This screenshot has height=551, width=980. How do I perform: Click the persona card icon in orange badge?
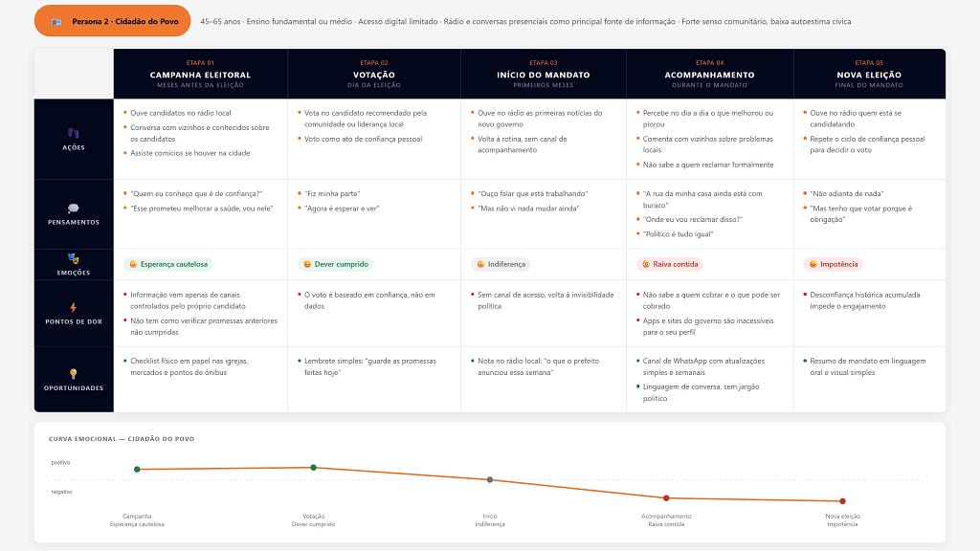pyautogui.click(x=56, y=22)
